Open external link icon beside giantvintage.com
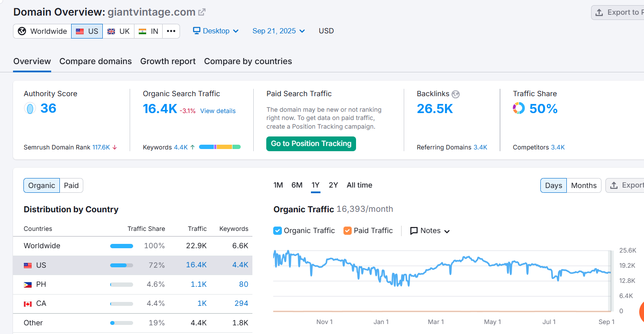Viewport: 644px width, 334px height. pyautogui.click(x=202, y=12)
